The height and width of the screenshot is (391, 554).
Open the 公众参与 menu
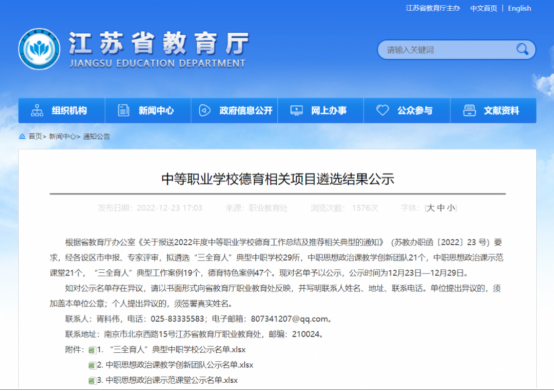(407, 111)
